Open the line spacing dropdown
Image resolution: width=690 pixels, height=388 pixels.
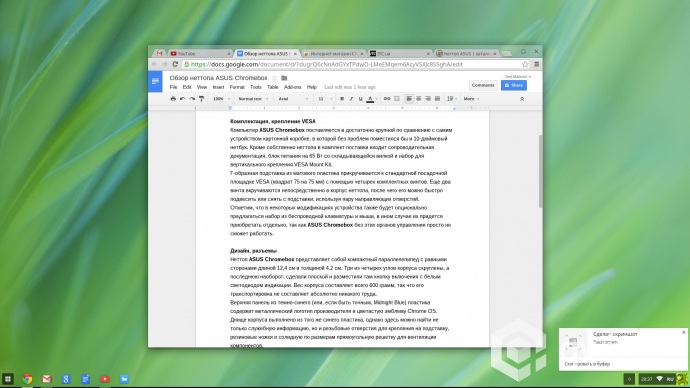pyautogui.click(x=452, y=99)
